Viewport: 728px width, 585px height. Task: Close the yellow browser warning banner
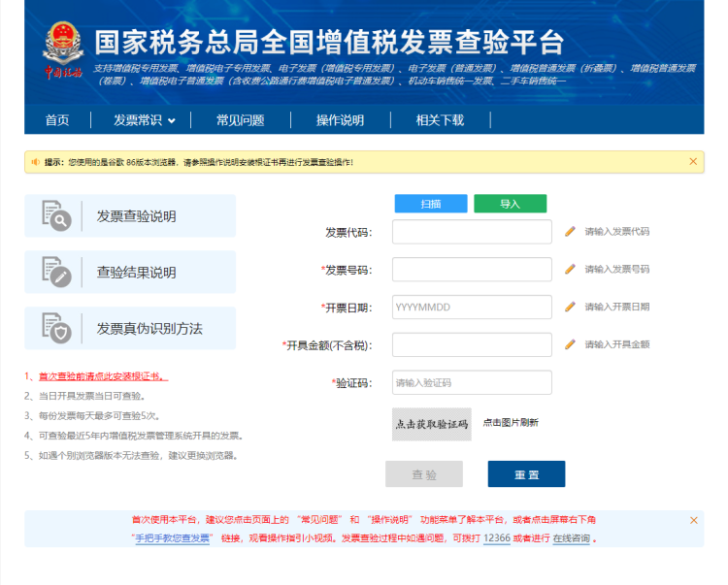tap(693, 162)
